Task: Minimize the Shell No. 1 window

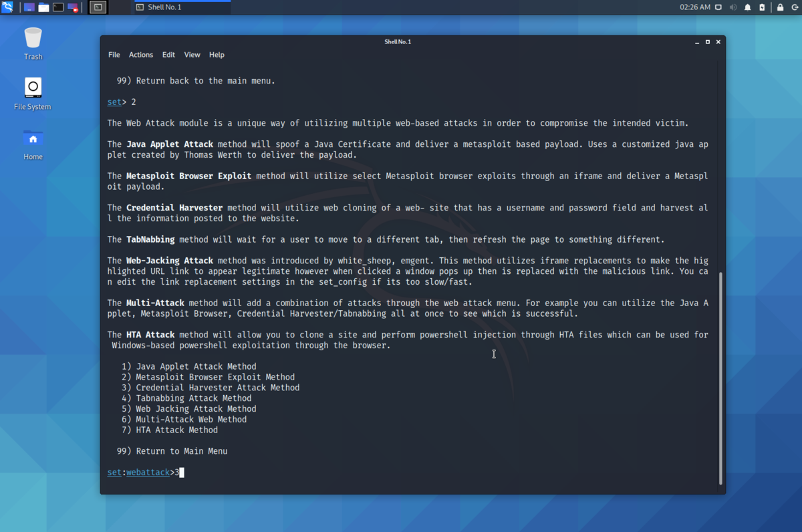Action: pos(697,41)
